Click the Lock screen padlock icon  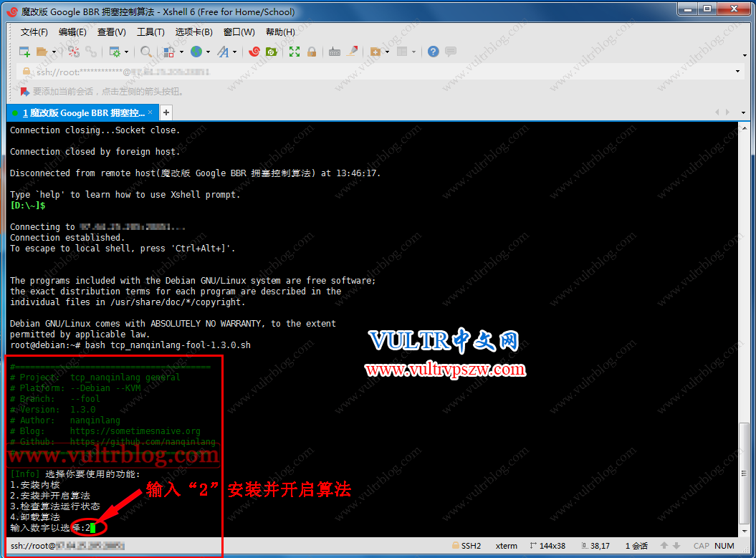312,52
